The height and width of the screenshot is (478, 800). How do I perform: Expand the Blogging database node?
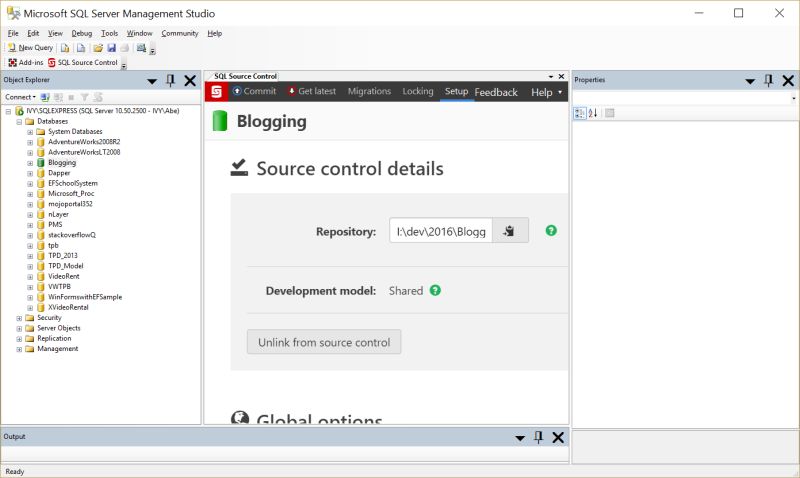click(30, 163)
